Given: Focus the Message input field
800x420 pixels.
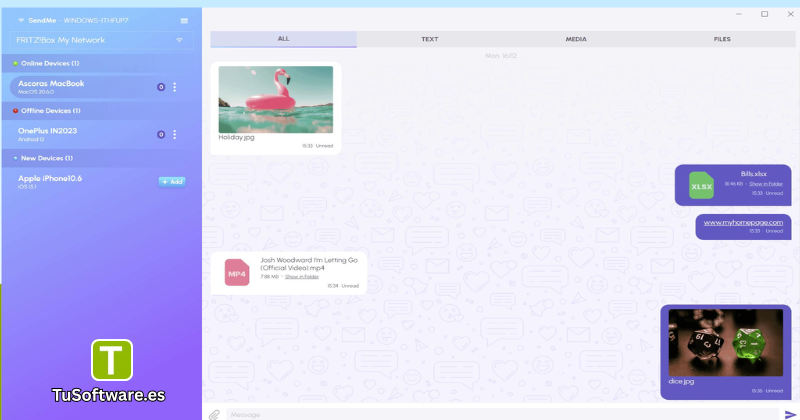Looking at the screenshot, I should (x=503, y=414).
